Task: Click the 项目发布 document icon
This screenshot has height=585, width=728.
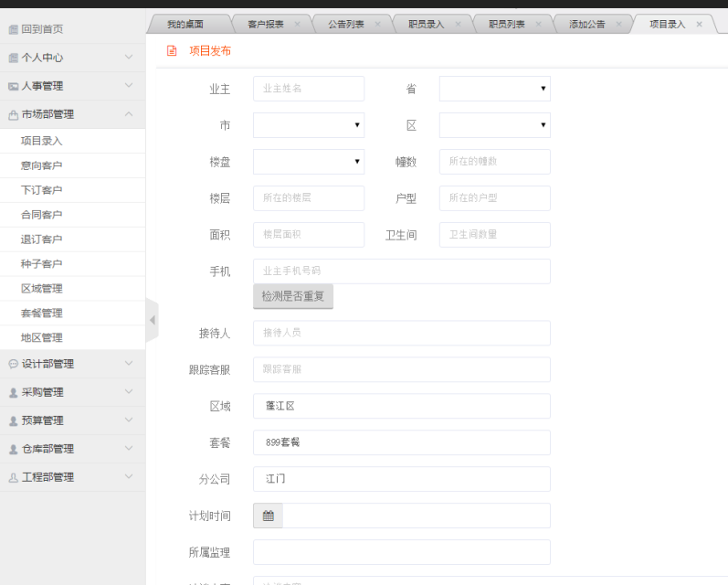Action: tap(172, 51)
